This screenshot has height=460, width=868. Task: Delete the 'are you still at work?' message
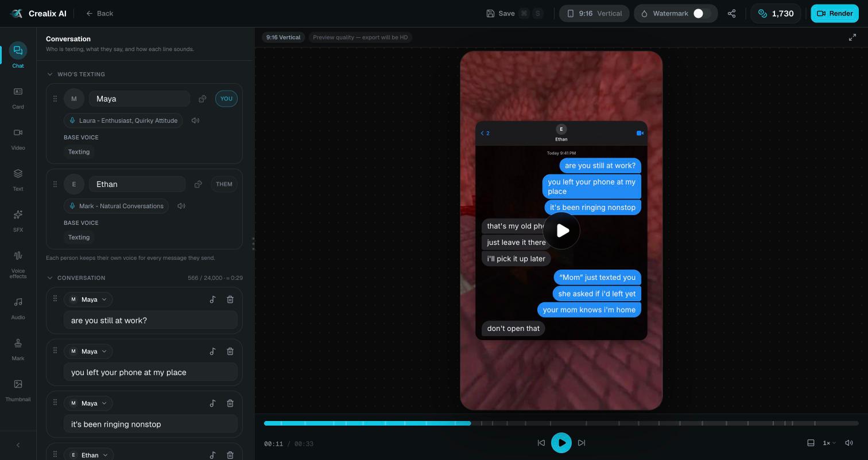click(x=230, y=299)
